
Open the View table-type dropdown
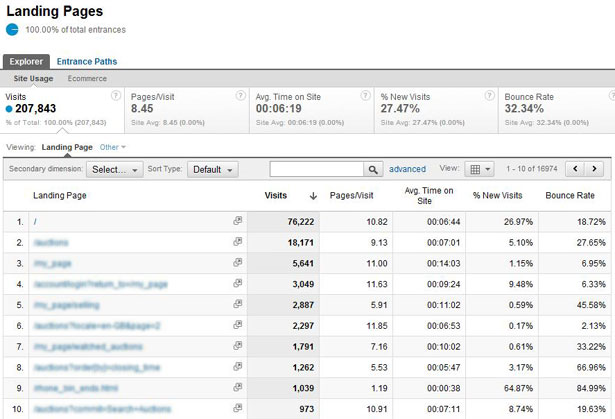479,169
